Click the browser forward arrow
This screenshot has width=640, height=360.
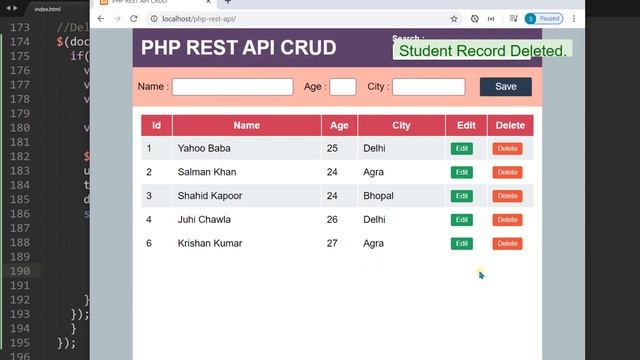coord(117,19)
